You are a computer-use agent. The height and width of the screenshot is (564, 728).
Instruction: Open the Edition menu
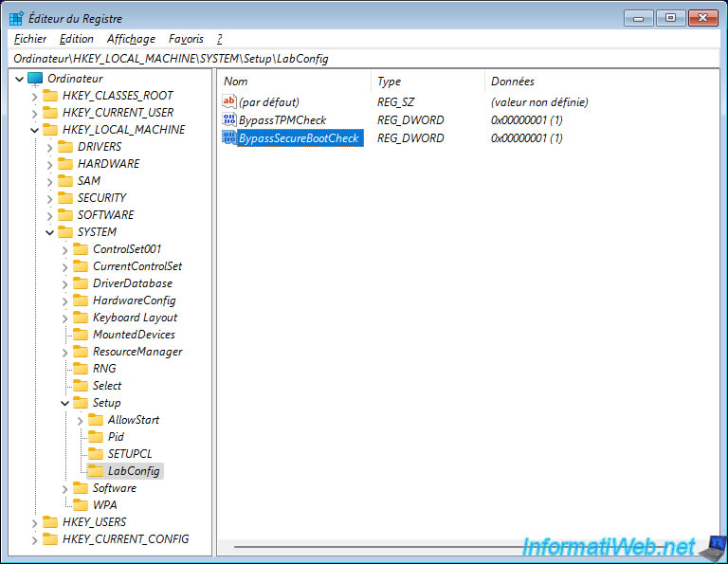pos(76,39)
